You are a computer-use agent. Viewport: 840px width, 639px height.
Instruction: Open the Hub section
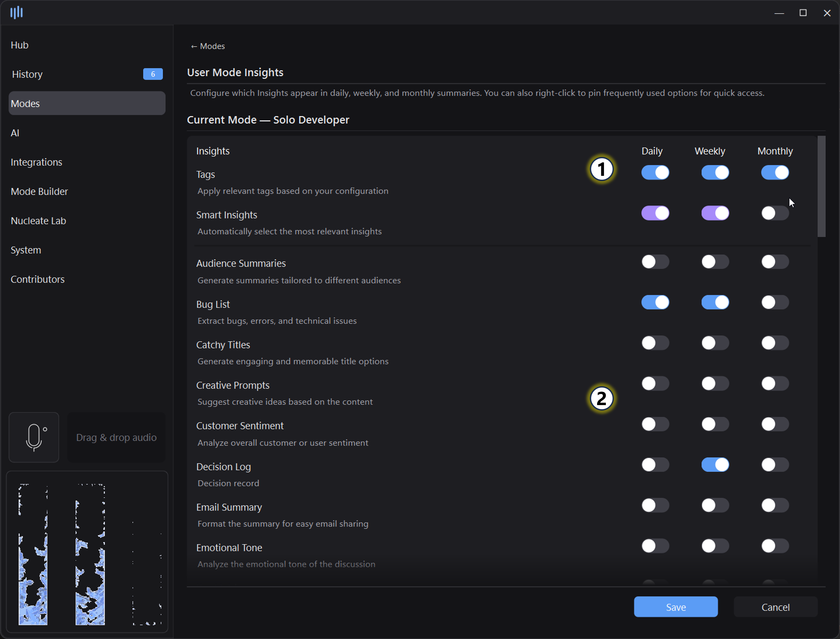point(87,45)
